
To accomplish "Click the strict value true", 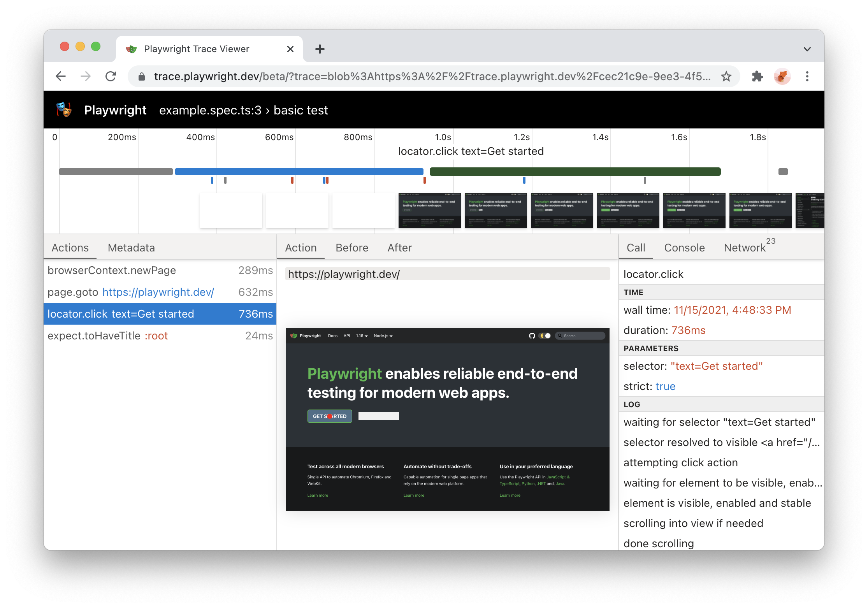I will tap(666, 387).
